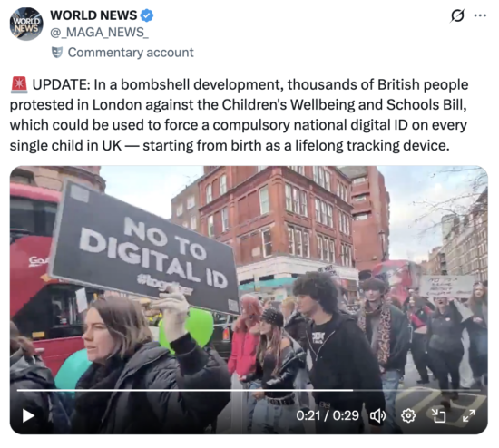The width and height of the screenshot is (499, 448).
Task: Open video settings gear icon
Action: coord(408,415)
